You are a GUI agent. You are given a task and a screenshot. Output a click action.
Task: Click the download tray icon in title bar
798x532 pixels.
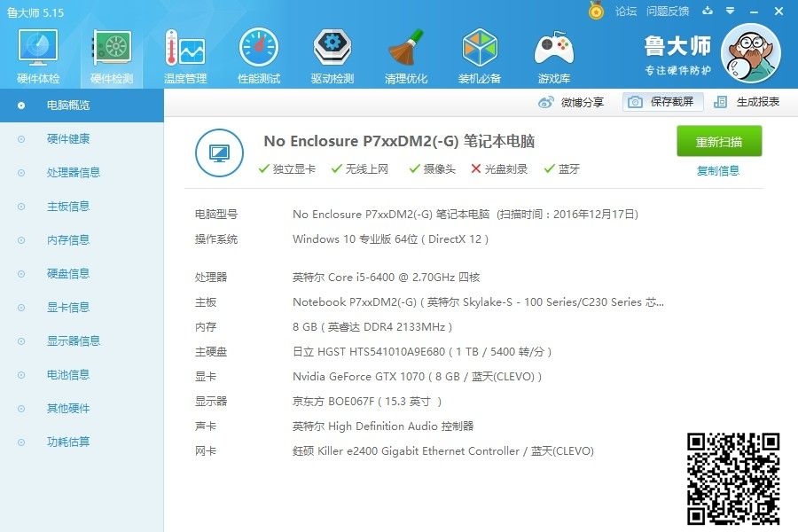tap(708, 12)
